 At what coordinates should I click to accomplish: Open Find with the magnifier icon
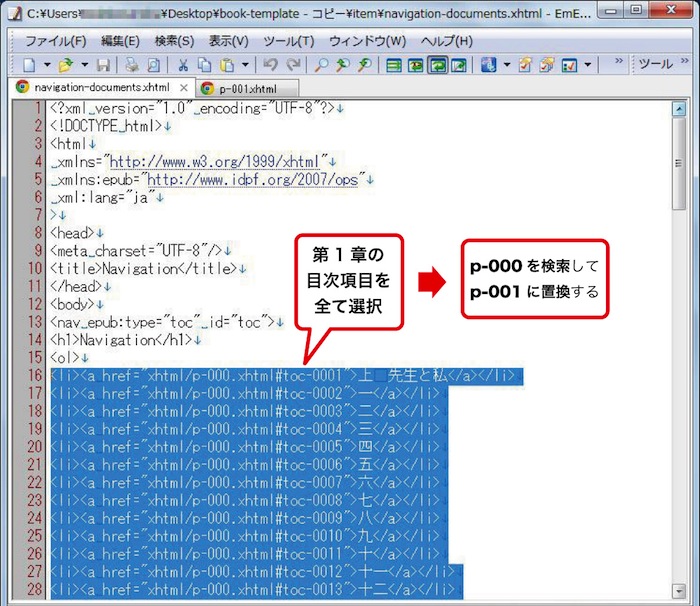click(321, 65)
